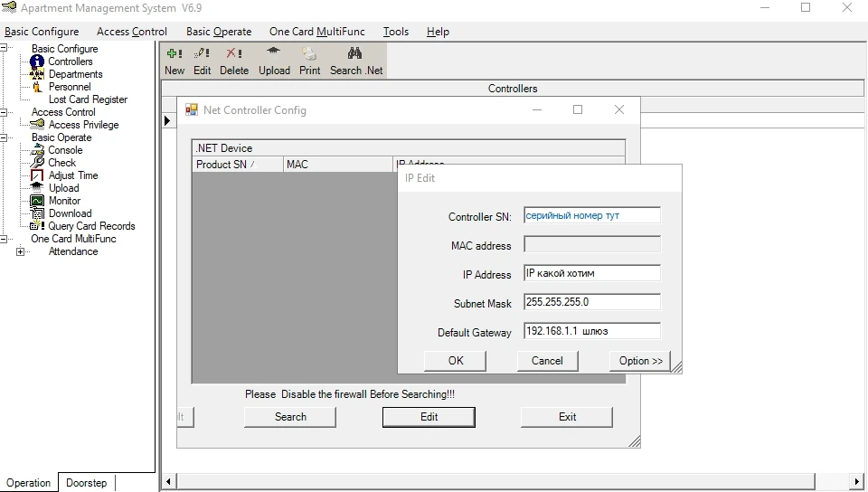Viewport: 868px width, 492px height.
Task: Open Access Privilege in the sidebar
Action: click(83, 125)
